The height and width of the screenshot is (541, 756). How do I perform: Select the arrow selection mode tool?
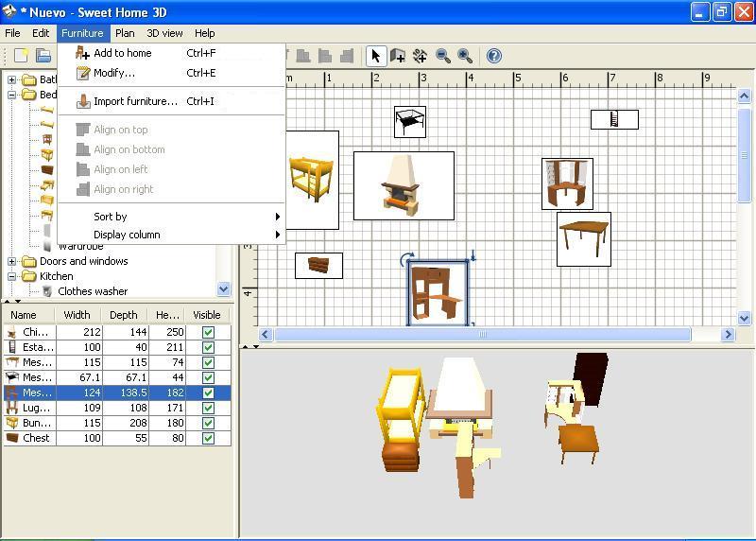click(375, 56)
